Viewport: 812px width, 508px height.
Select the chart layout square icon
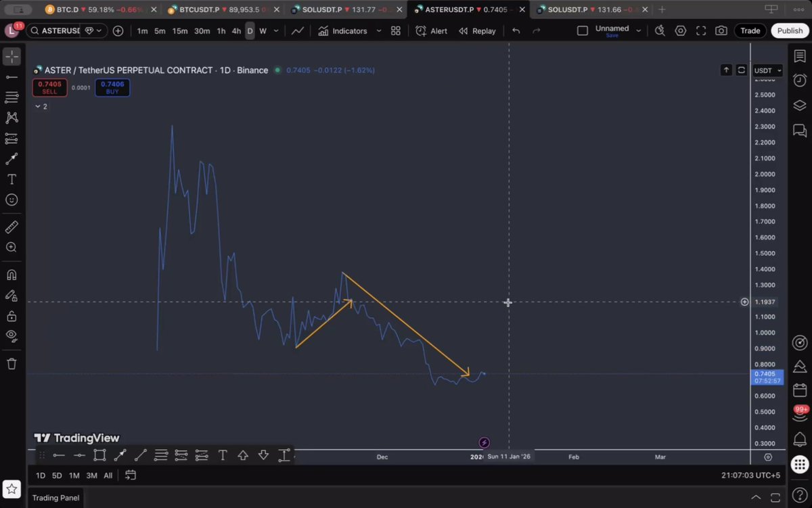(x=582, y=31)
